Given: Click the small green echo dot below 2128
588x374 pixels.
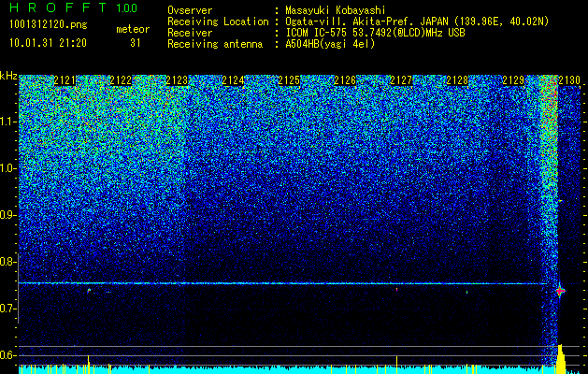Looking at the screenshot, I should [466, 292].
